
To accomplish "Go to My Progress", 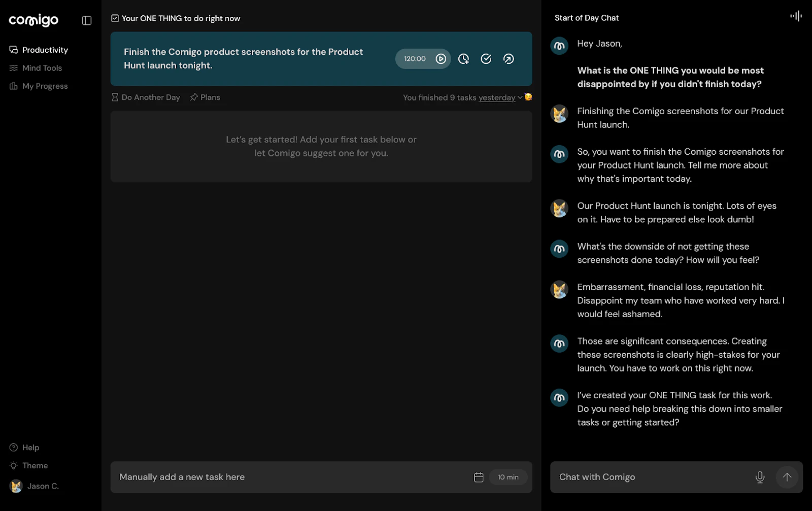I will [x=39, y=86].
